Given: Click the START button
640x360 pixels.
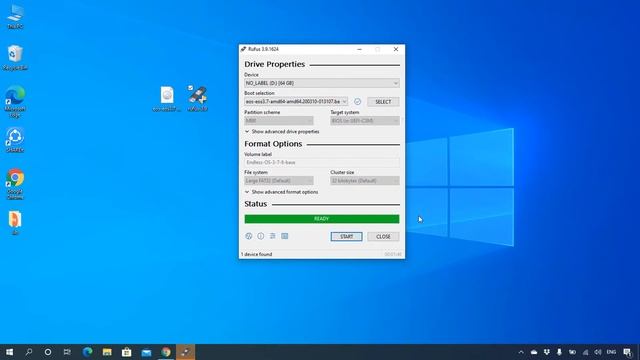Looking at the screenshot, I should [x=346, y=236].
